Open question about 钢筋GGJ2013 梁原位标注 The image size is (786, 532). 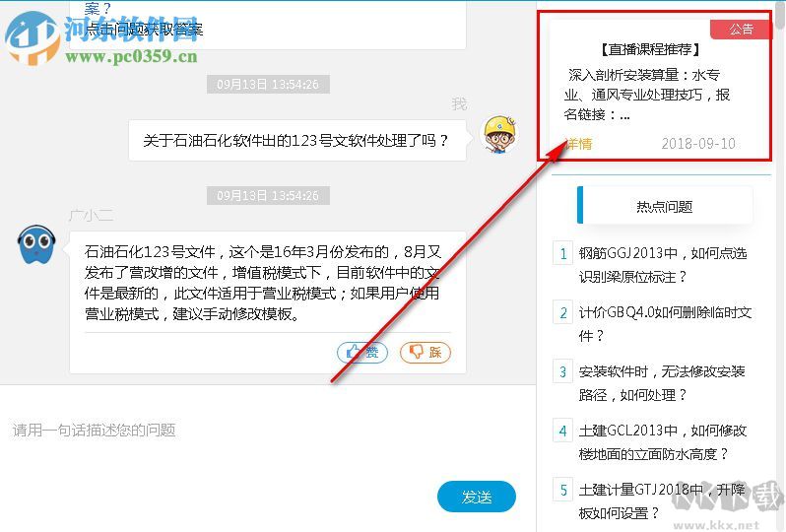(x=663, y=265)
